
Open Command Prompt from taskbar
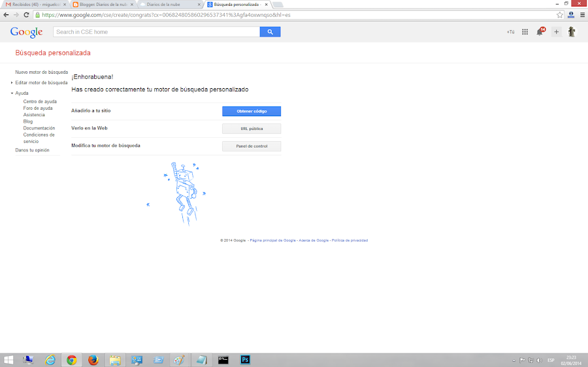click(223, 360)
